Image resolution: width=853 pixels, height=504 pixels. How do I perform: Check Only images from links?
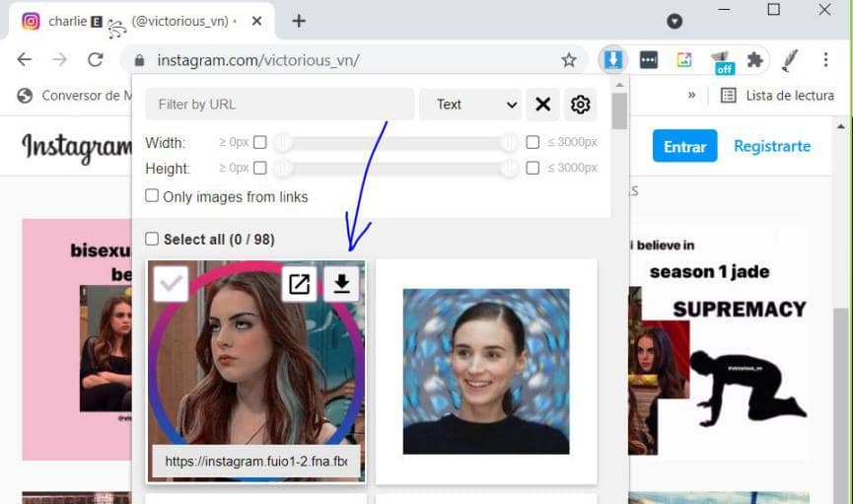tap(152, 195)
